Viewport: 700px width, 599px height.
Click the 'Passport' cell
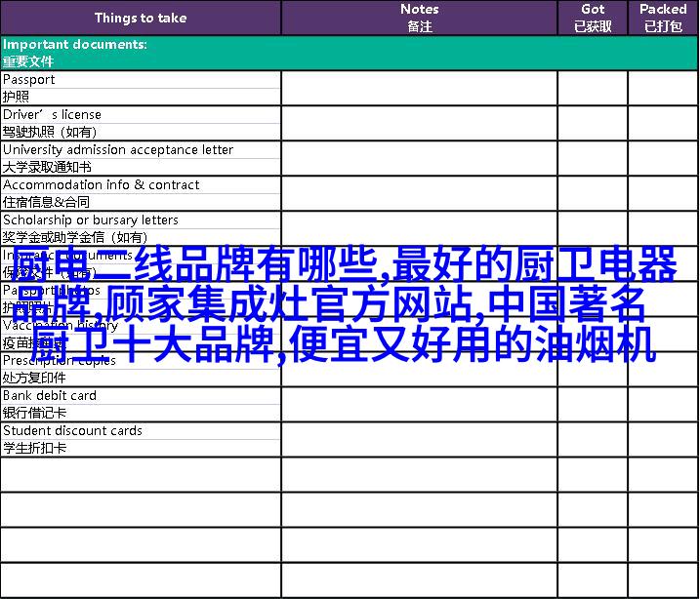(x=141, y=80)
